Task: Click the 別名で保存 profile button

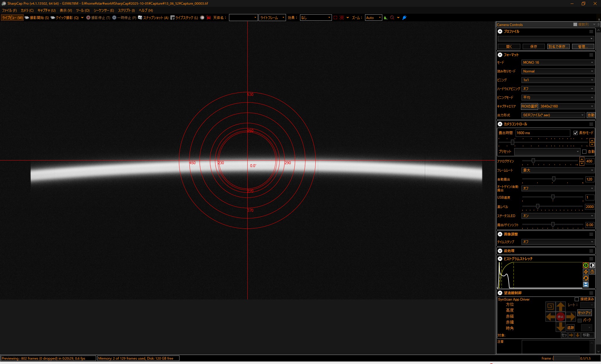Action: 558,47
